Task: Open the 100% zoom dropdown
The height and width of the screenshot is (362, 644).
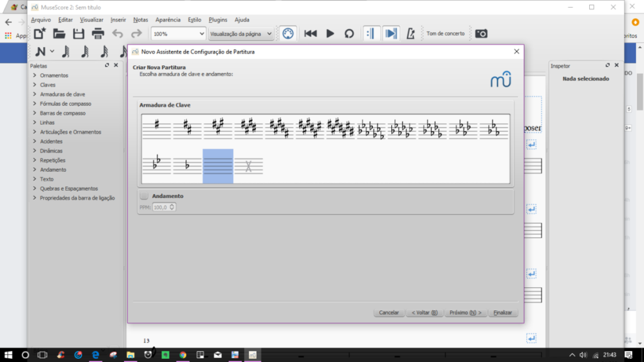Action: (179, 34)
